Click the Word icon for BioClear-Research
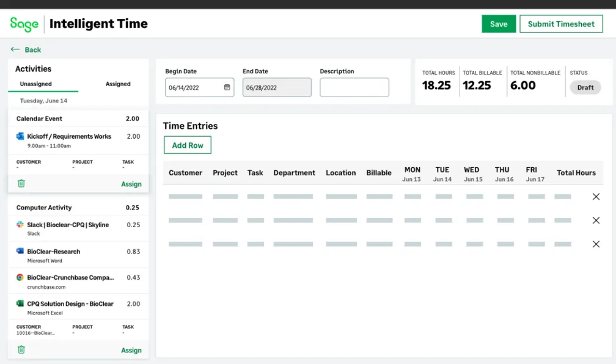Viewport: 616px width, 364px height. (x=20, y=251)
